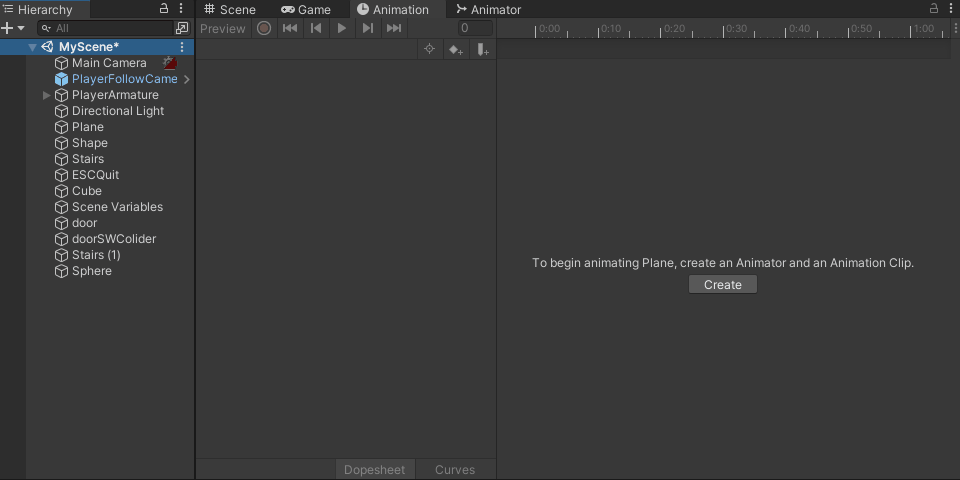Click the Create button for animation clip
Screen dimensions: 960x480
pos(722,285)
